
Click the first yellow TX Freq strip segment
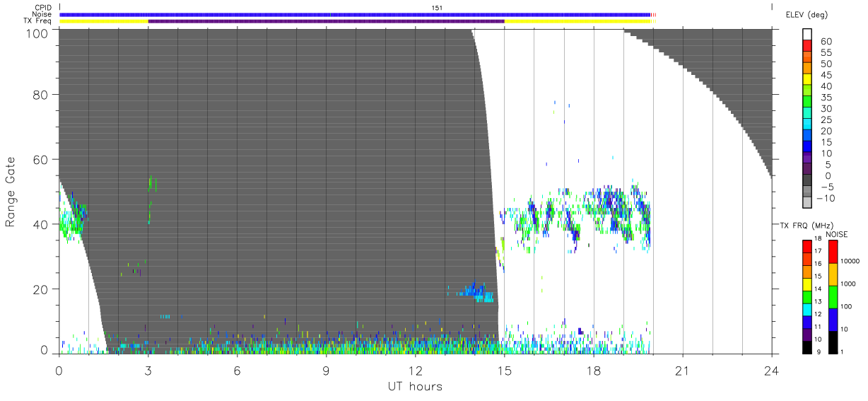pos(104,21)
